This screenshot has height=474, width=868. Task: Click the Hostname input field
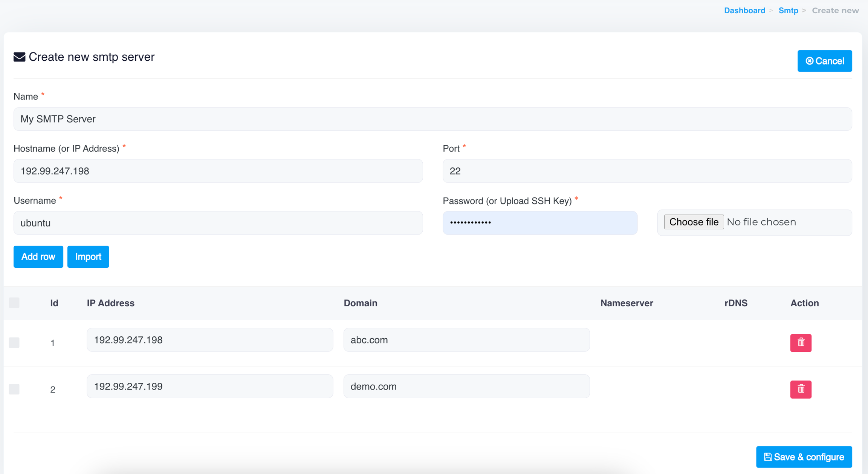click(x=218, y=171)
